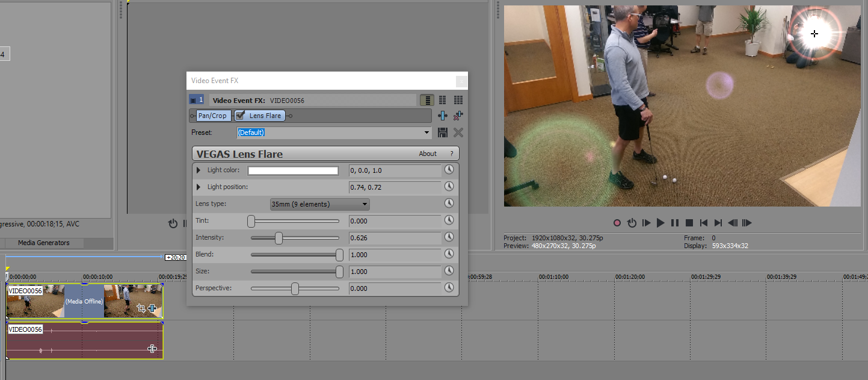
Task: Stop the video preview playback
Action: pos(689,223)
